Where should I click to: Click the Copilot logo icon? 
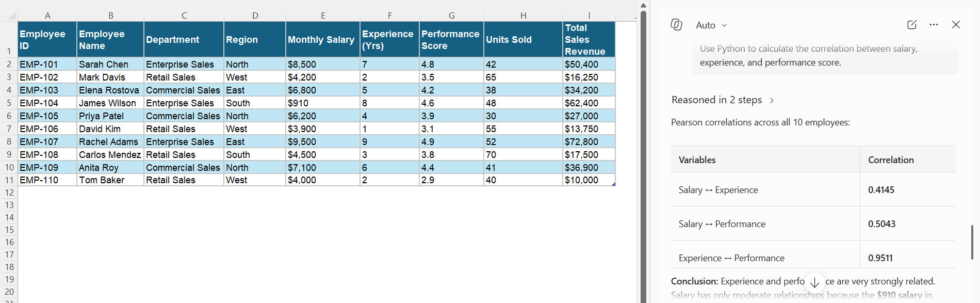coord(676,25)
